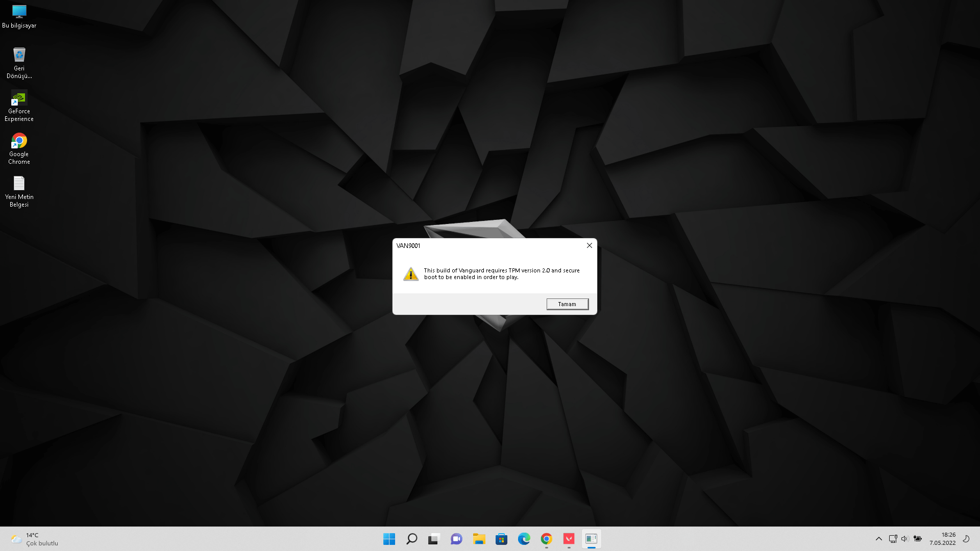Image resolution: width=980 pixels, height=551 pixels.
Task: Click the network icon in system tray
Action: pos(893,539)
